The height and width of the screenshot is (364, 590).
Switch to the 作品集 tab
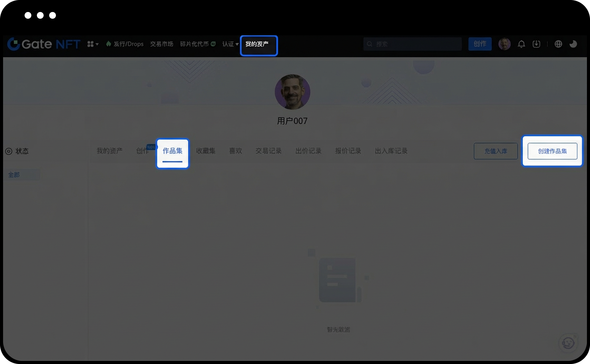tap(172, 151)
